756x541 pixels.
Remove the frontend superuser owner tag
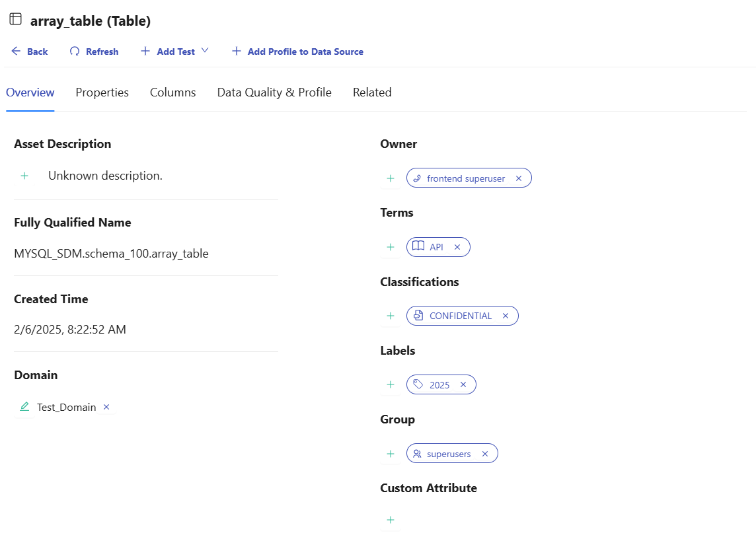519,178
